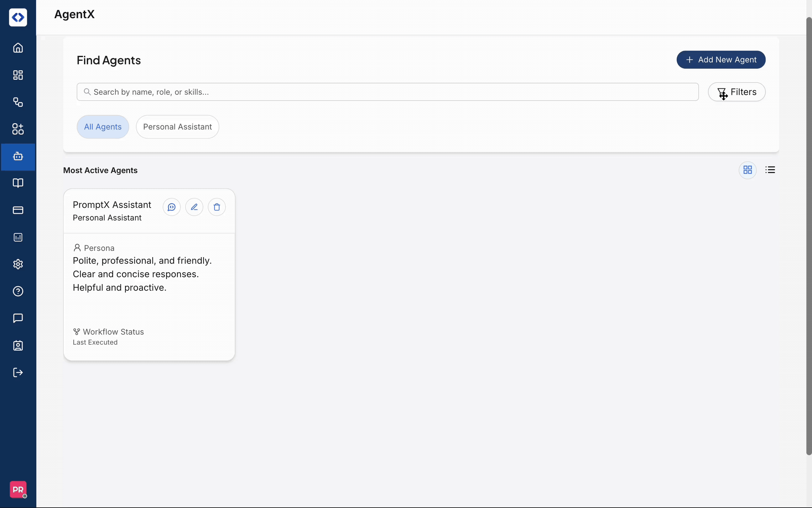Click the persona description starting with Polite

pos(142,274)
